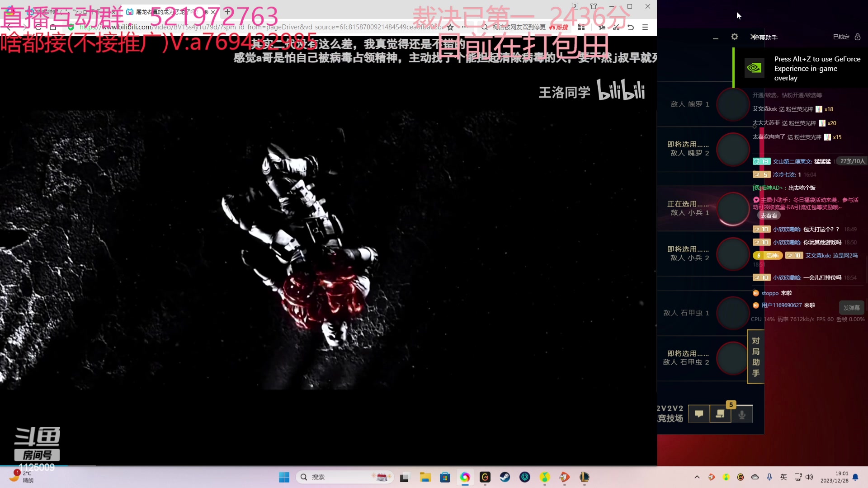Image resolution: width=868 pixels, height=488 pixels.
Task: Open the browser skin shirt icon
Action: (x=594, y=6)
